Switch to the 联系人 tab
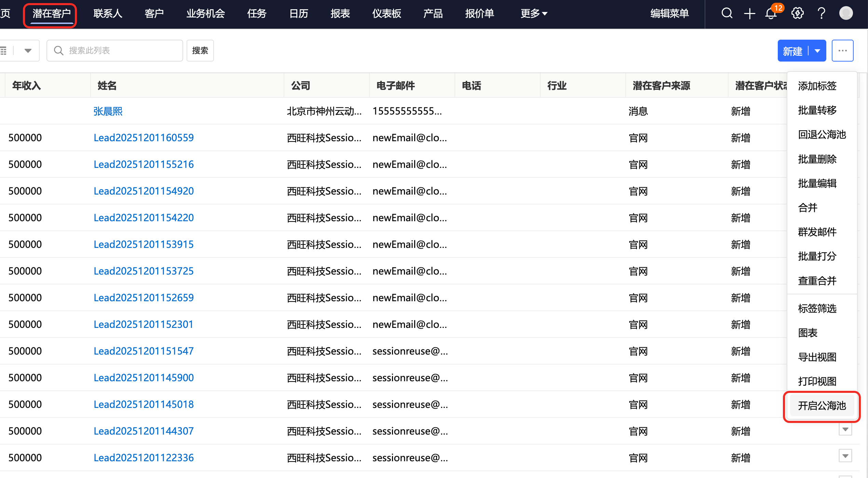 click(108, 14)
